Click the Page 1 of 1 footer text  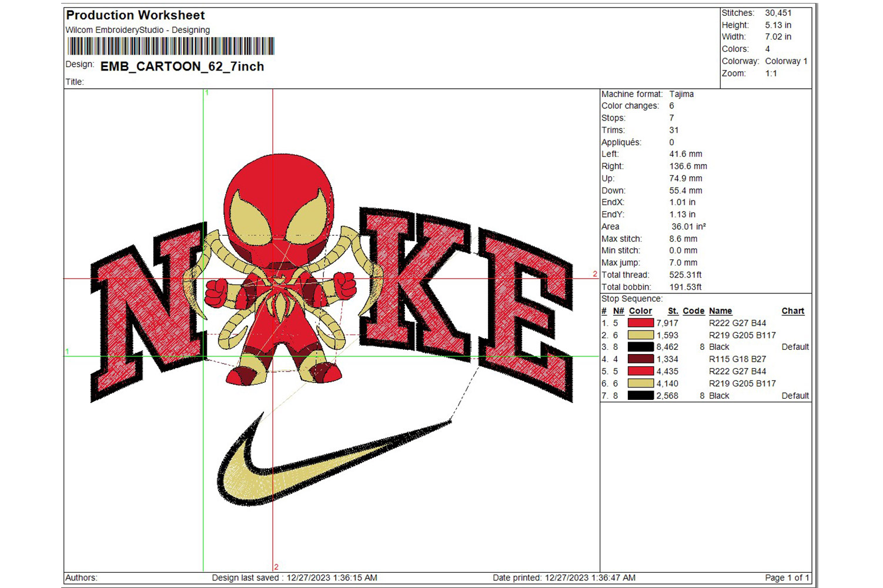787,577
